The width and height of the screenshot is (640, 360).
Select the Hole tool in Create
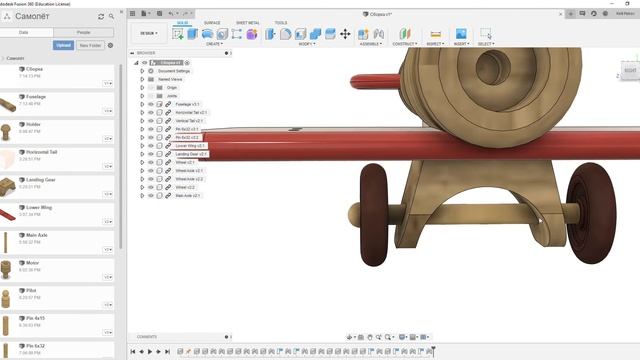[222, 34]
